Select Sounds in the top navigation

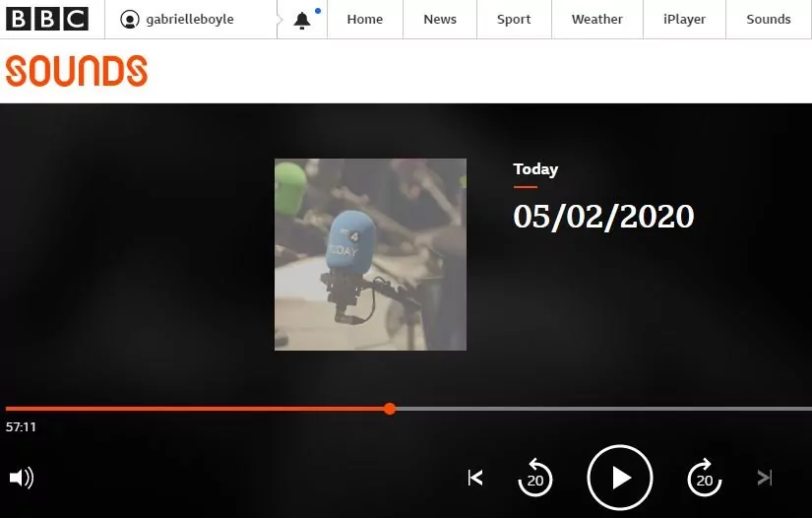[x=769, y=20]
